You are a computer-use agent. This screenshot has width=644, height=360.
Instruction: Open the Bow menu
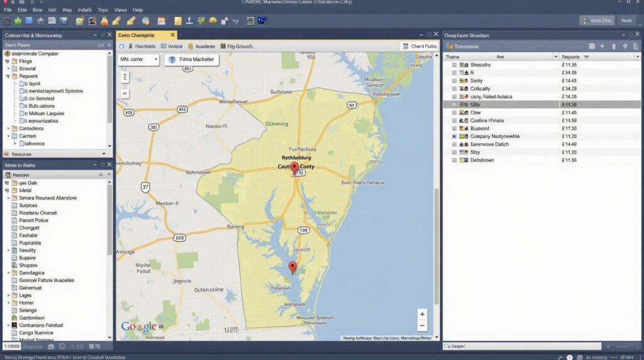coord(37,10)
